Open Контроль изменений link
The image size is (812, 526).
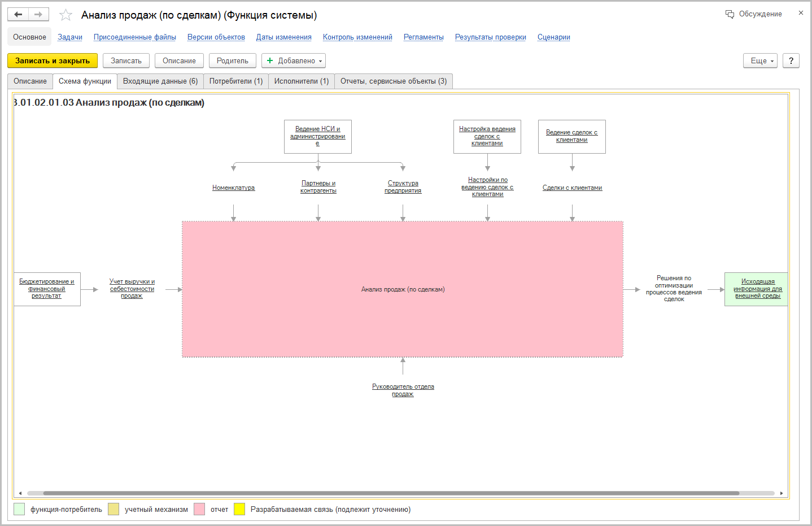[x=357, y=37]
